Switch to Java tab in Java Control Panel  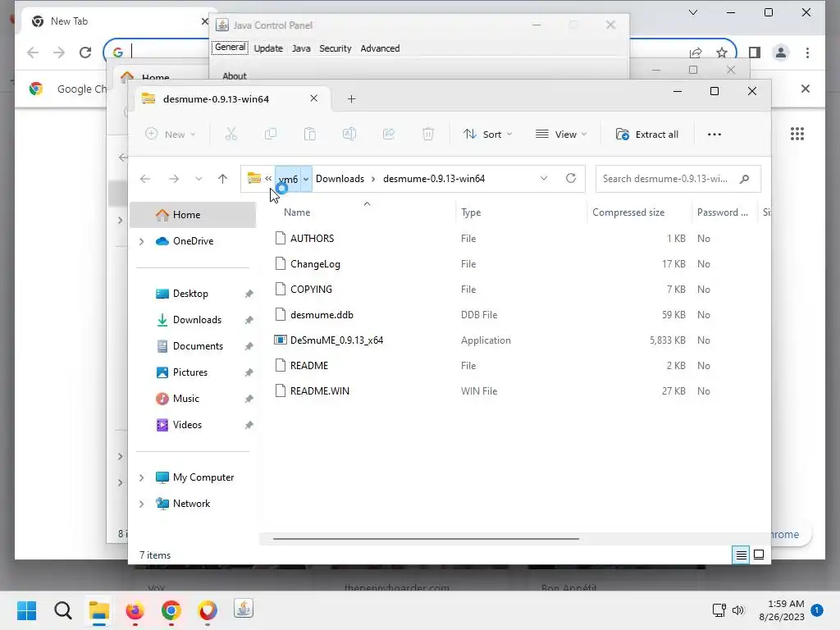click(x=301, y=48)
